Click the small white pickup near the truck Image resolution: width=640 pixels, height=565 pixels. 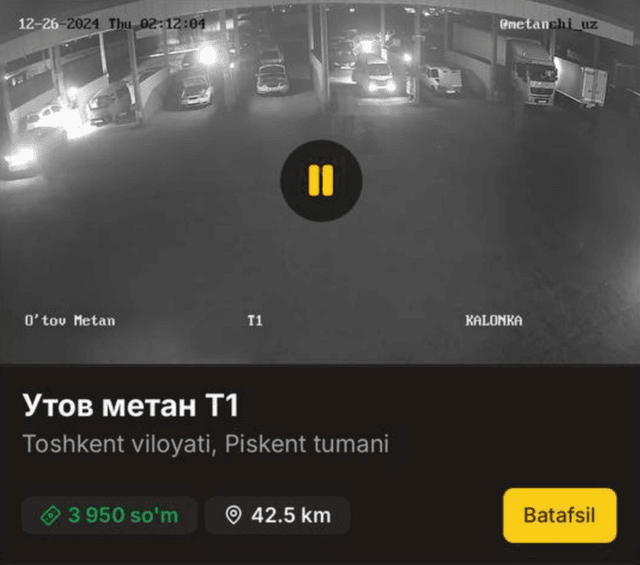[x=442, y=80]
